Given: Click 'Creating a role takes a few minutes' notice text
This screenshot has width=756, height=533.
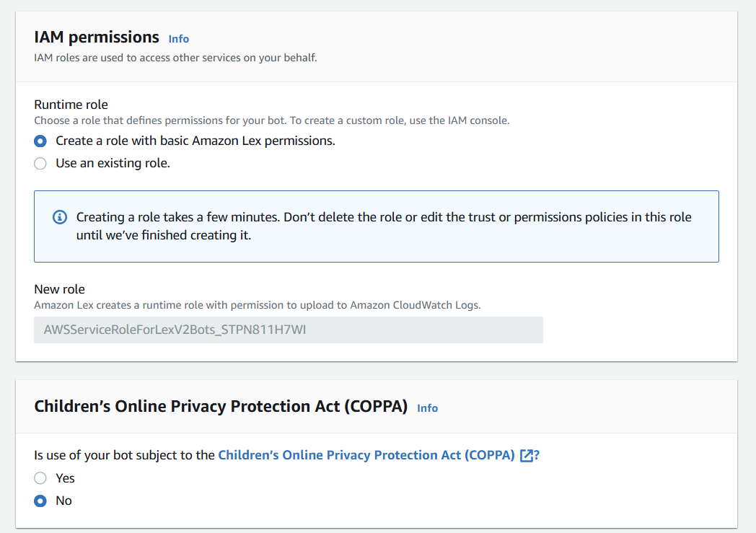Looking at the screenshot, I should coord(384,226).
